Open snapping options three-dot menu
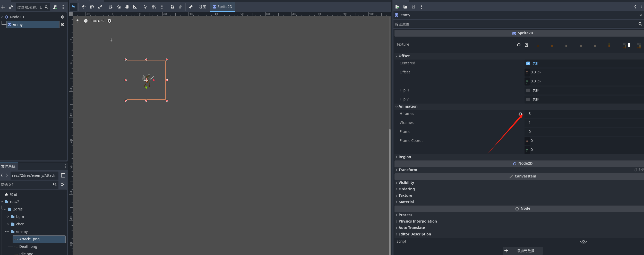644x255 pixels. [162, 7]
